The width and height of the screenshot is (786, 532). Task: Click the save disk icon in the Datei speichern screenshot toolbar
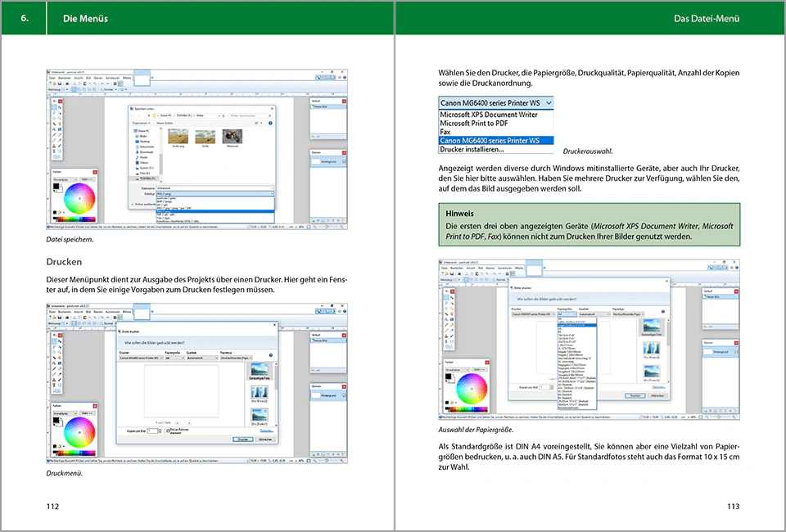pos(60,83)
